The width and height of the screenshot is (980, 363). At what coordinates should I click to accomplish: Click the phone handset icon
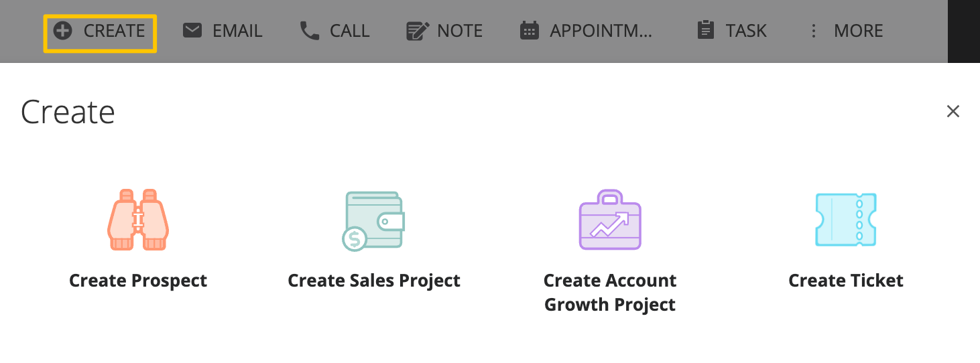[310, 31]
